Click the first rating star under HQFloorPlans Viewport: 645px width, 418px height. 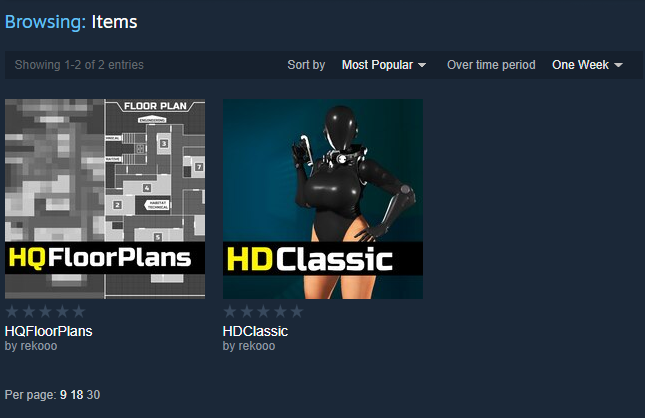click(x=12, y=311)
